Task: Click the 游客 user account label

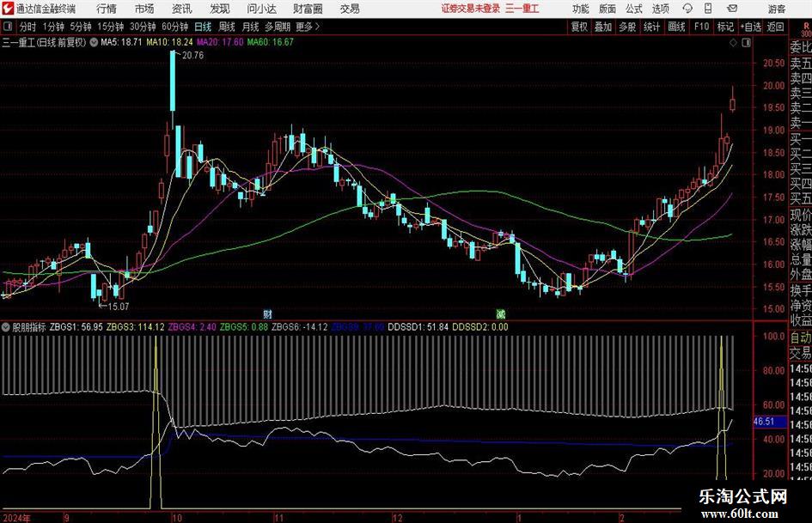Action: pos(776,9)
